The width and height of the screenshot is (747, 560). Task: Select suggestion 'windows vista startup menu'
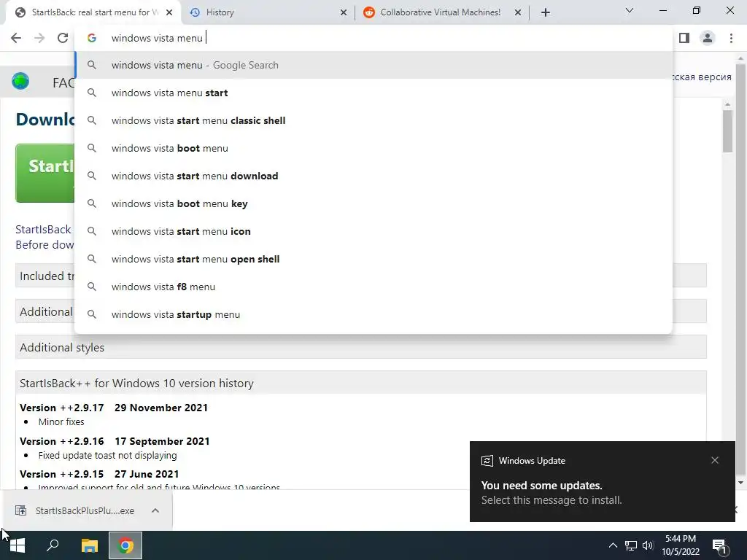click(373, 314)
